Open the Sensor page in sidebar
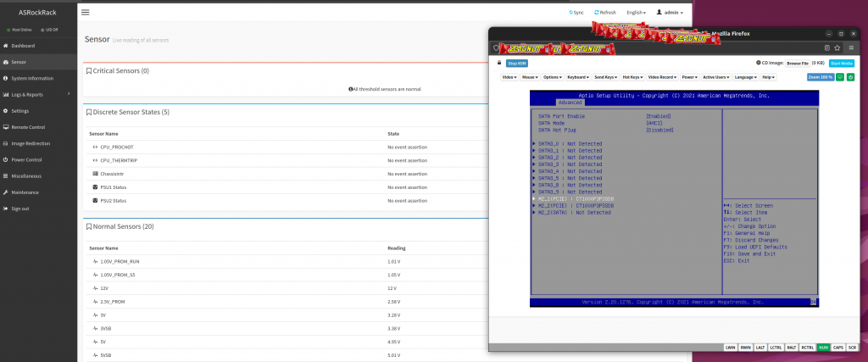868x362 pixels. coord(38,62)
